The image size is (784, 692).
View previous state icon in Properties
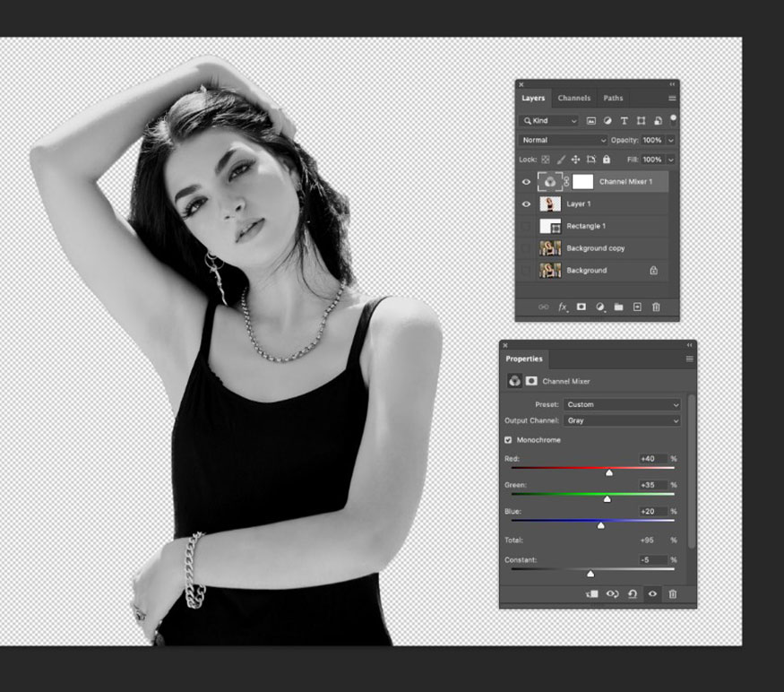(x=613, y=594)
